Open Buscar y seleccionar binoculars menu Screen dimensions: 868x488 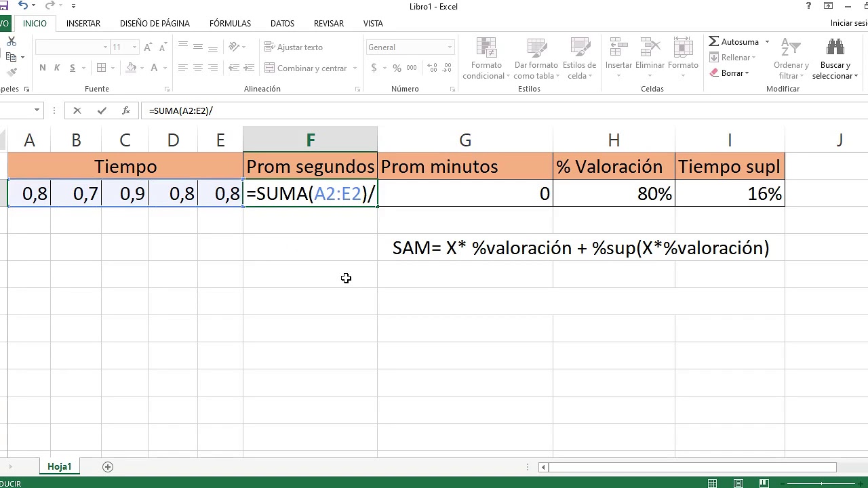pyautogui.click(x=835, y=59)
